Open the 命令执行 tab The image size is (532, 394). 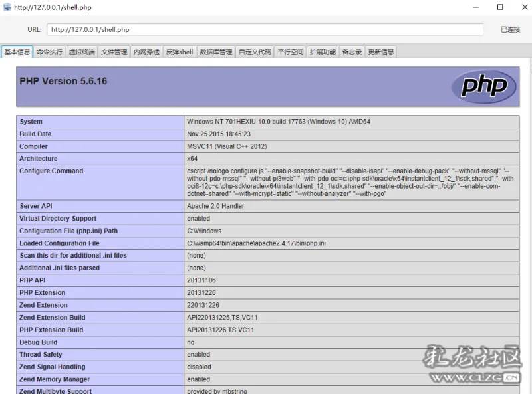pos(49,52)
